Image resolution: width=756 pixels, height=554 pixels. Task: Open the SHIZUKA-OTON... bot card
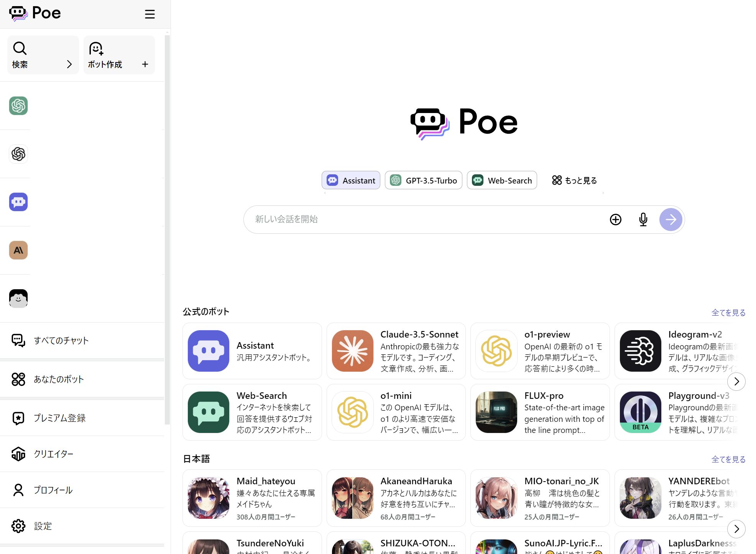396,543
